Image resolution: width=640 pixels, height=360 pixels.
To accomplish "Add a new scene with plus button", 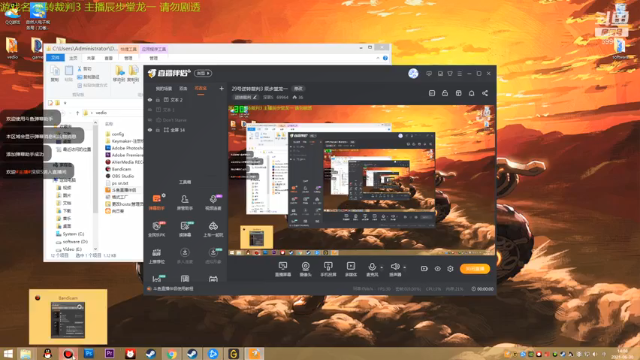I will click(221, 88).
